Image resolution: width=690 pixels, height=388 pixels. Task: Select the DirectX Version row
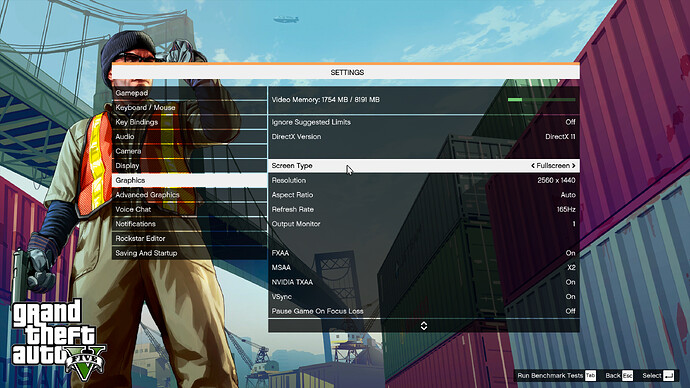(x=424, y=137)
